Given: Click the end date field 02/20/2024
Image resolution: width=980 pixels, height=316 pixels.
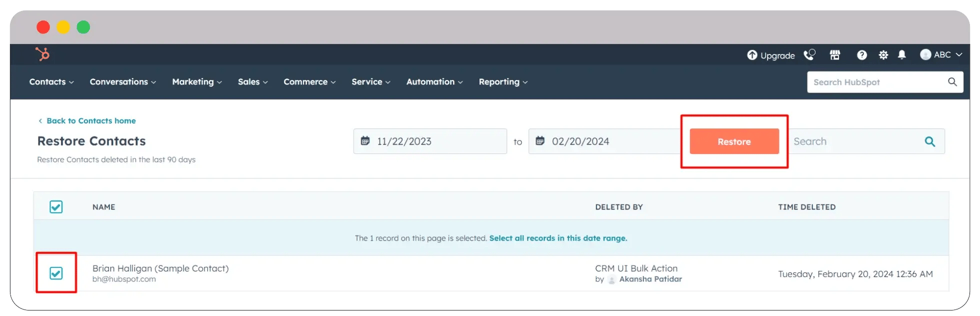Looking at the screenshot, I should coord(605,141).
